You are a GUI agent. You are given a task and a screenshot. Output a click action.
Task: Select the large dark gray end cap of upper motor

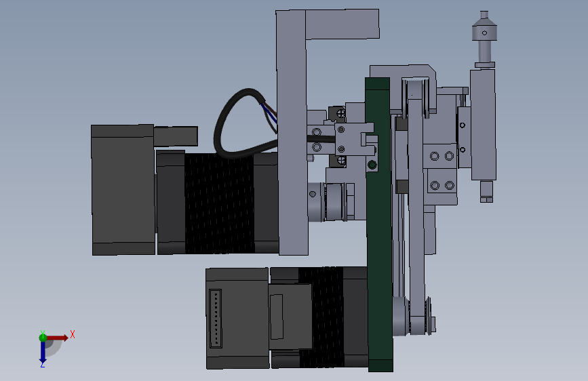(123, 190)
